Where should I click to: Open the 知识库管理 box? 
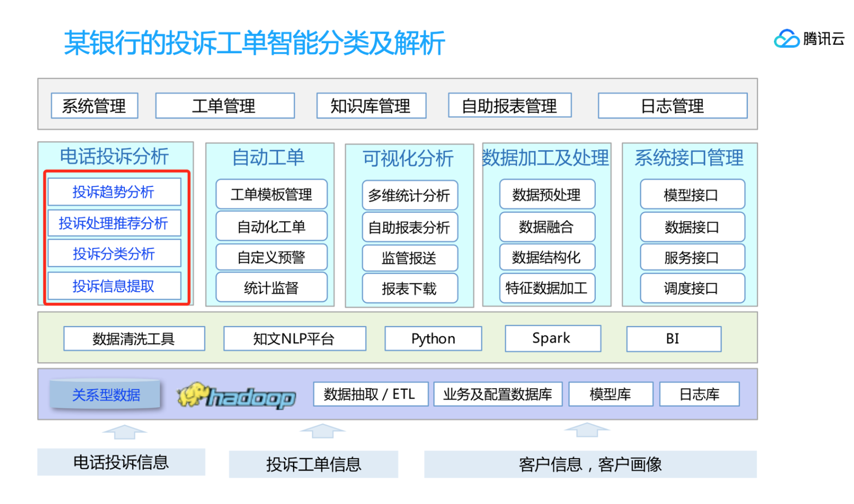pos(371,106)
